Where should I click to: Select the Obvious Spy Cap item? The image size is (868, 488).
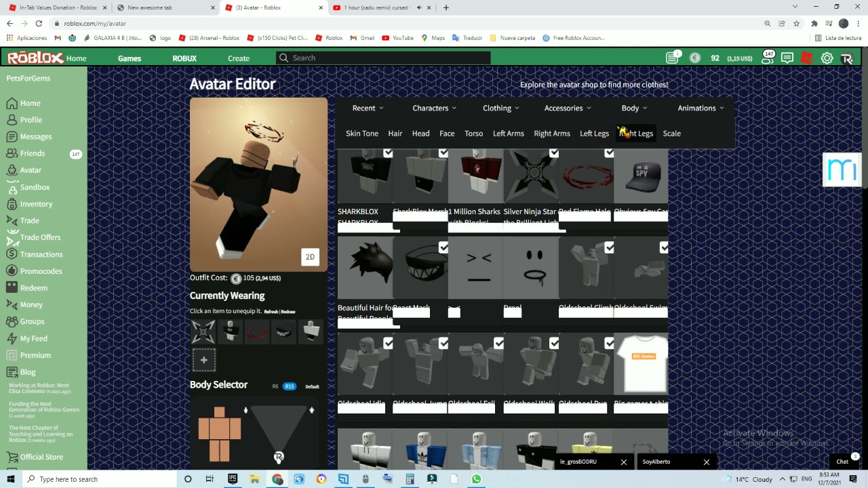641,177
